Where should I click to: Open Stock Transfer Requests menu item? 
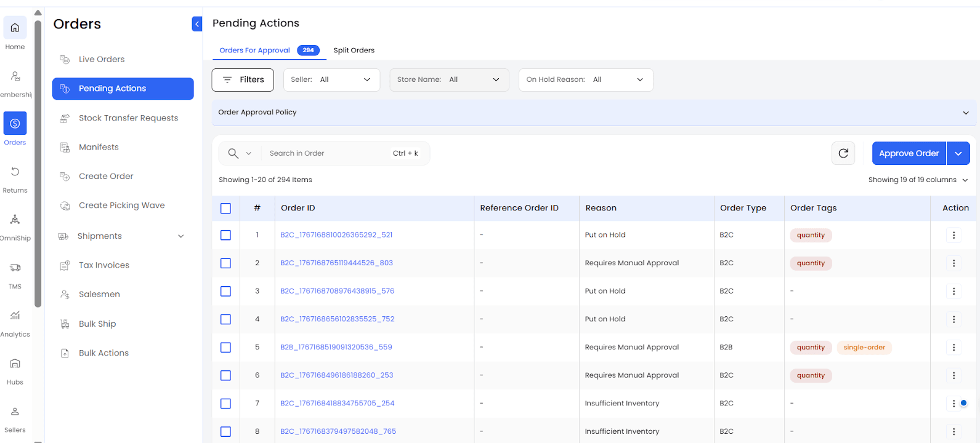pos(128,118)
